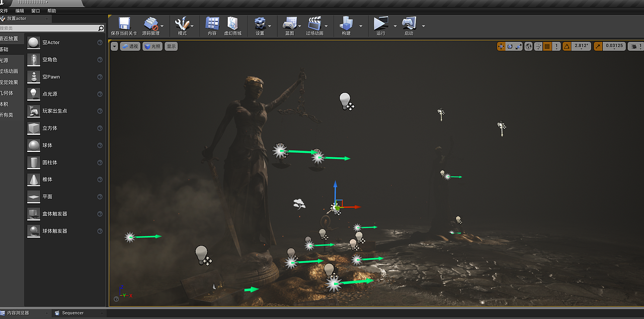Image resolution: width=644 pixels, height=319 pixels.
Task: Expand the Launch (启动) options arrow
Action: click(423, 26)
